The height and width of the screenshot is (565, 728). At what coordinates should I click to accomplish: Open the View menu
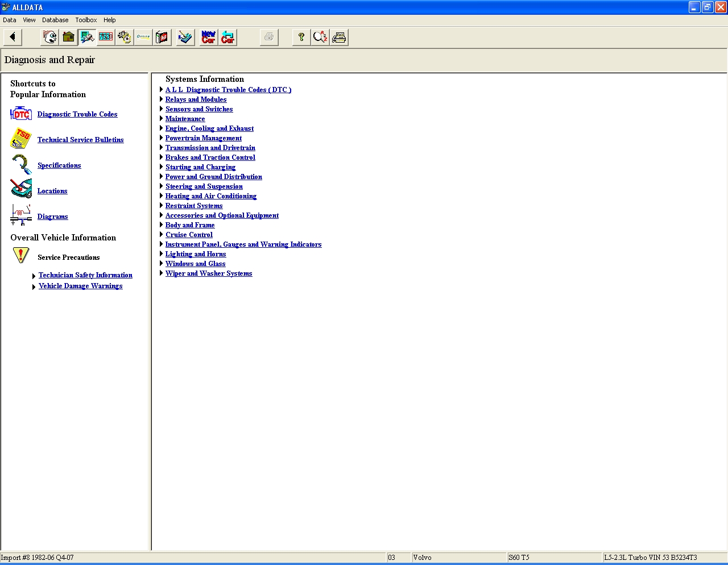(29, 20)
